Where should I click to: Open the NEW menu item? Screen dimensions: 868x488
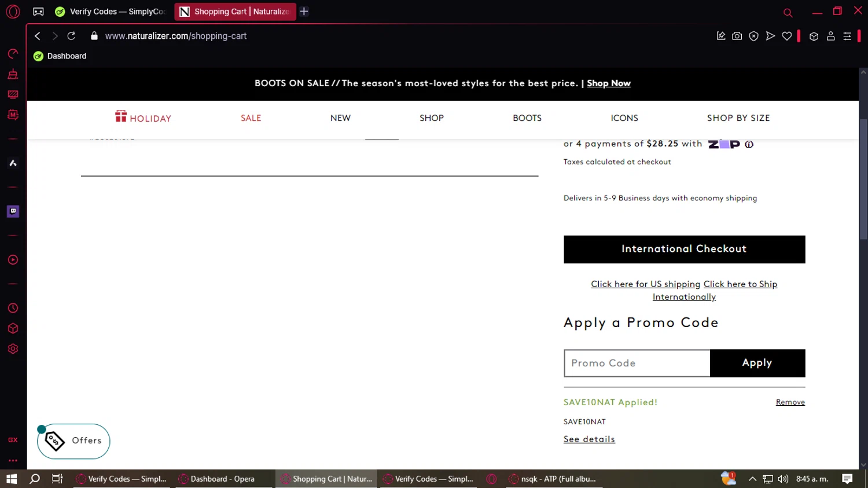[x=340, y=118]
